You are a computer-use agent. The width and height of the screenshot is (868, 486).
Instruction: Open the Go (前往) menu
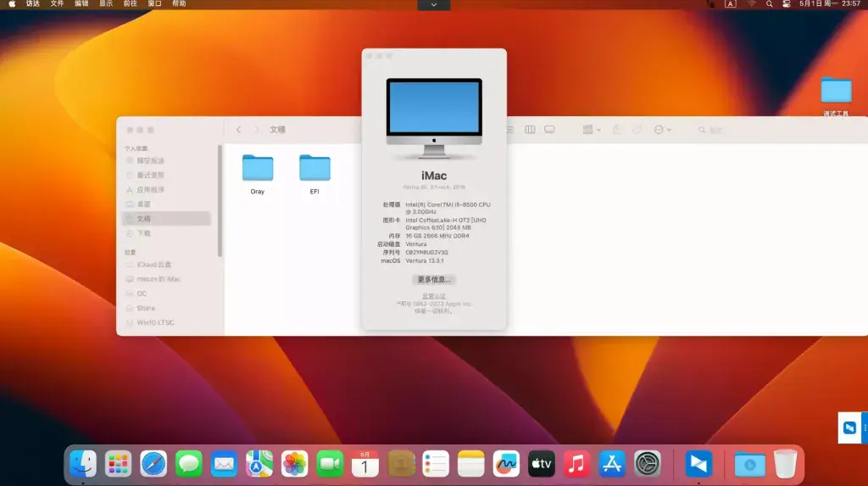(x=130, y=4)
